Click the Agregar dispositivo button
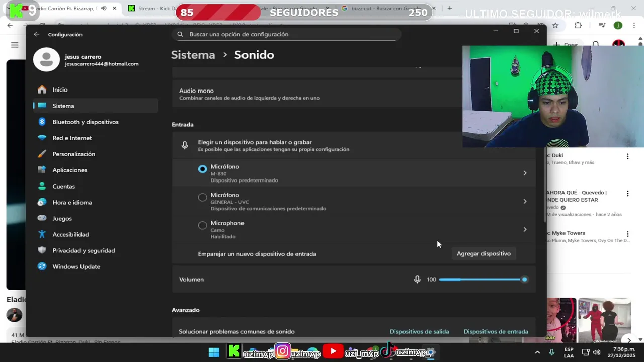The width and height of the screenshot is (644, 362). [484, 254]
